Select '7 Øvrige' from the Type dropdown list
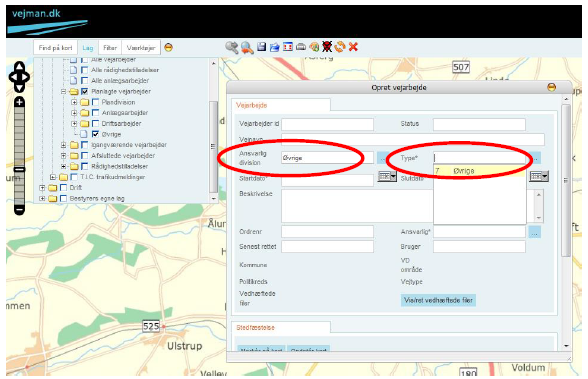Viewport: 588px width, 379px height. (x=480, y=171)
